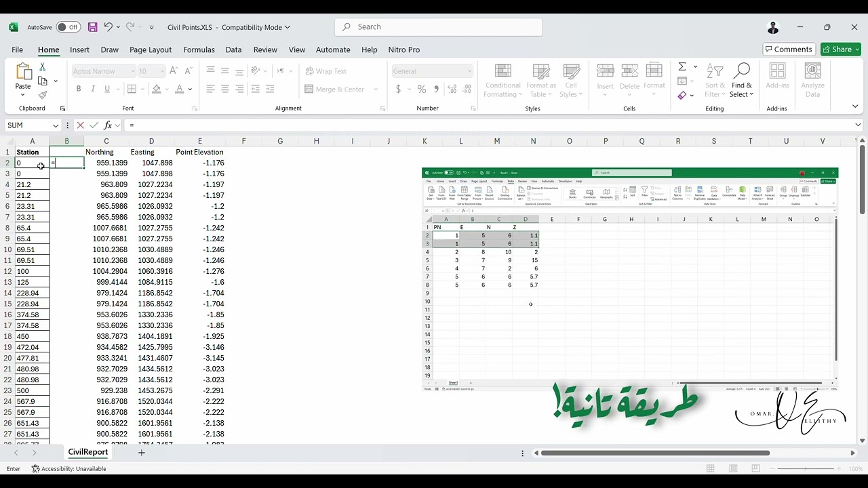Collapse the ribbon with chevron

coord(855,106)
